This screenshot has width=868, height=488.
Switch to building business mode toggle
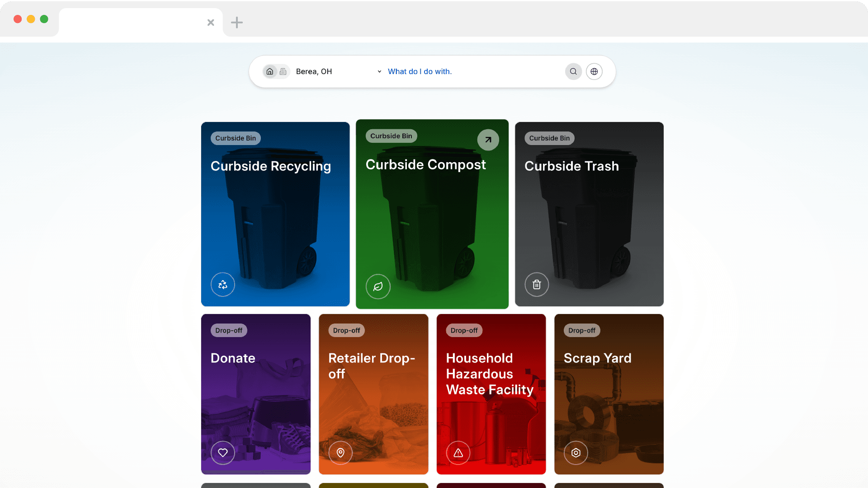pos(283,71)
